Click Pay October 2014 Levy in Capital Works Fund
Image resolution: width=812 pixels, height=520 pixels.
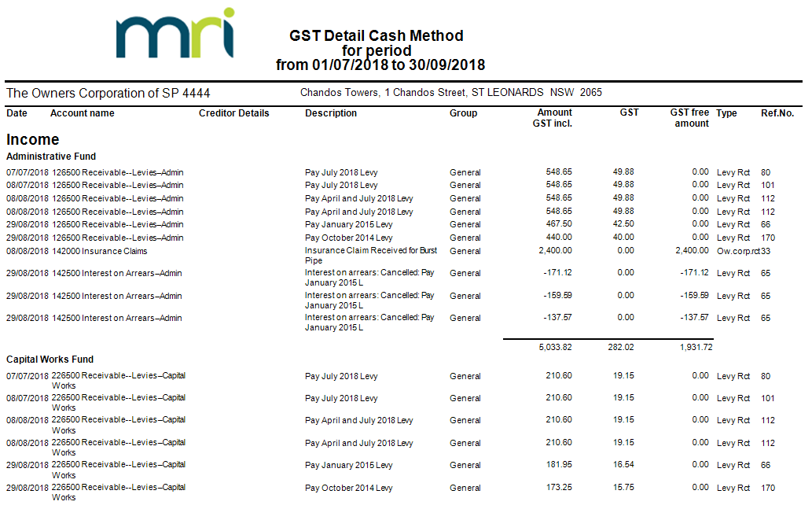point(348,488)
